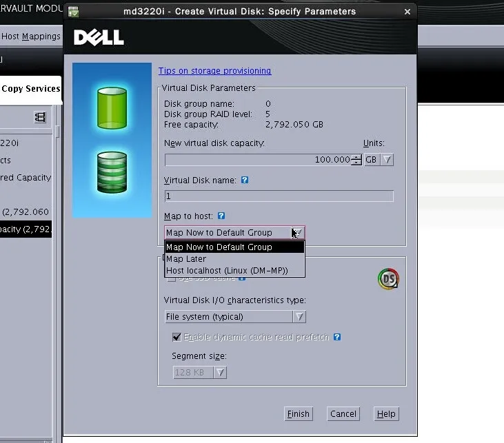Select Copy Services tab in main window
504x443 pixels.
pyautogui.click(x=30, y=89)
